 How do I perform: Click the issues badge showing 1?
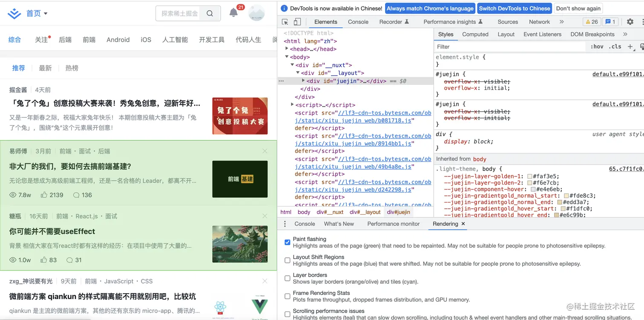(610, 22)
